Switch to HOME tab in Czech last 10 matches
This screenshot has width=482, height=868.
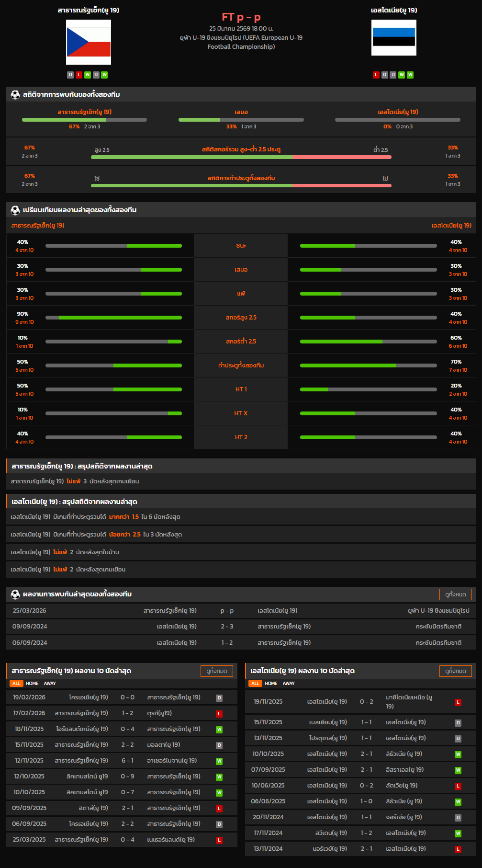point(32,684)
